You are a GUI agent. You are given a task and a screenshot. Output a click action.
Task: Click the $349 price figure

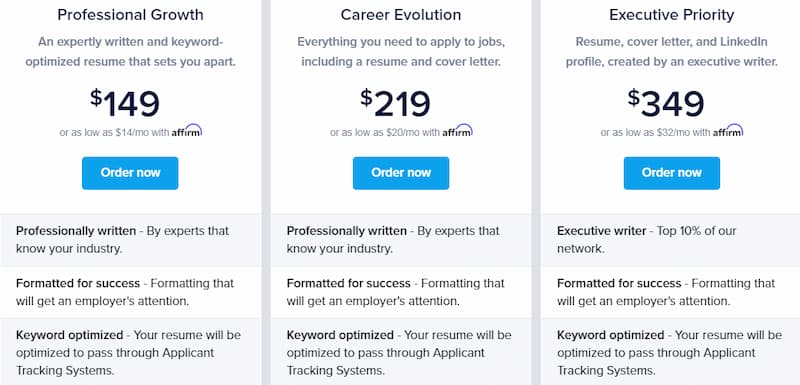[666, 104]
